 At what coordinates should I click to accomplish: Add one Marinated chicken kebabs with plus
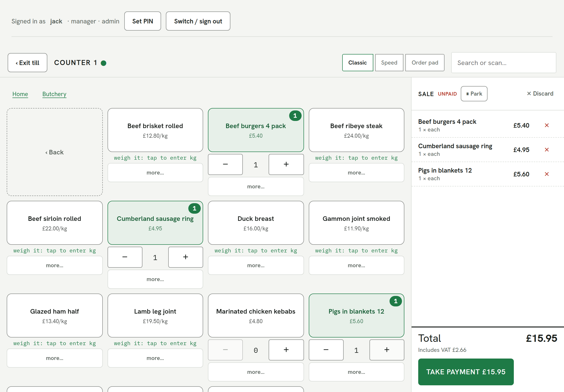tap(286, 350)
